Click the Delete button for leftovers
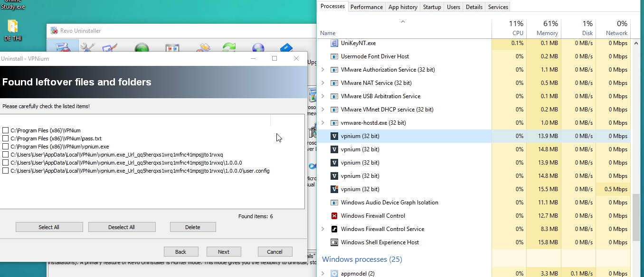The image size is (644, 277). click(193, 227)
